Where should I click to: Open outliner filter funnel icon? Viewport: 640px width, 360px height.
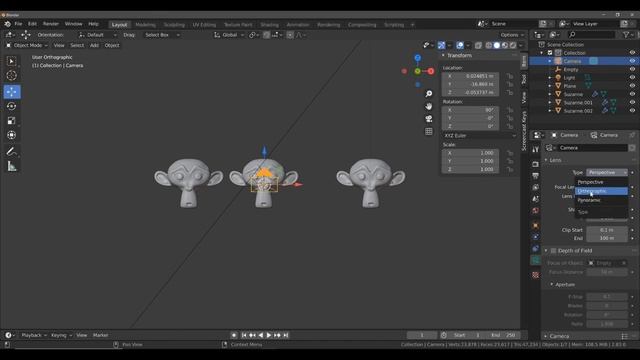[x=626, y=35]
